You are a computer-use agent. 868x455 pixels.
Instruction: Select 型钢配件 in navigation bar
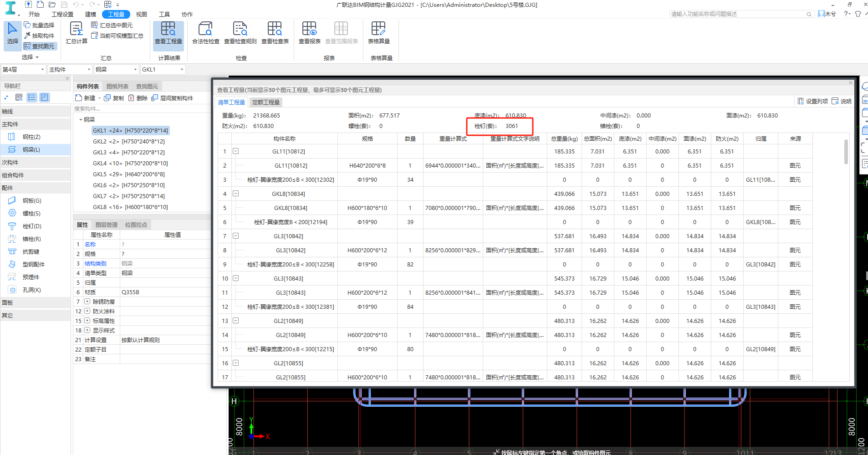pos(33,264)
